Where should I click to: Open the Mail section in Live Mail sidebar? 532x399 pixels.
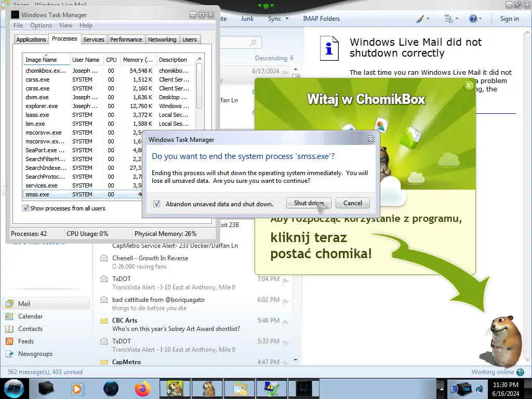click(47, 303)
